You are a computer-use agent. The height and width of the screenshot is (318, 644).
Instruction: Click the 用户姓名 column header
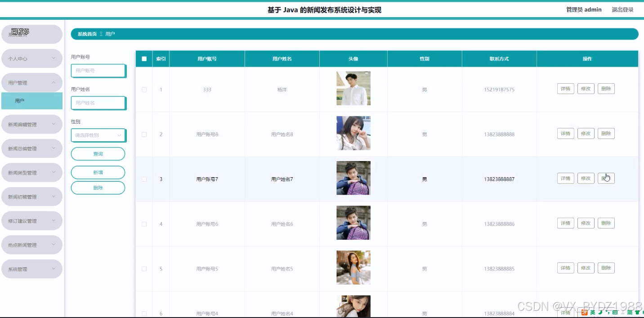coord(282,59)
